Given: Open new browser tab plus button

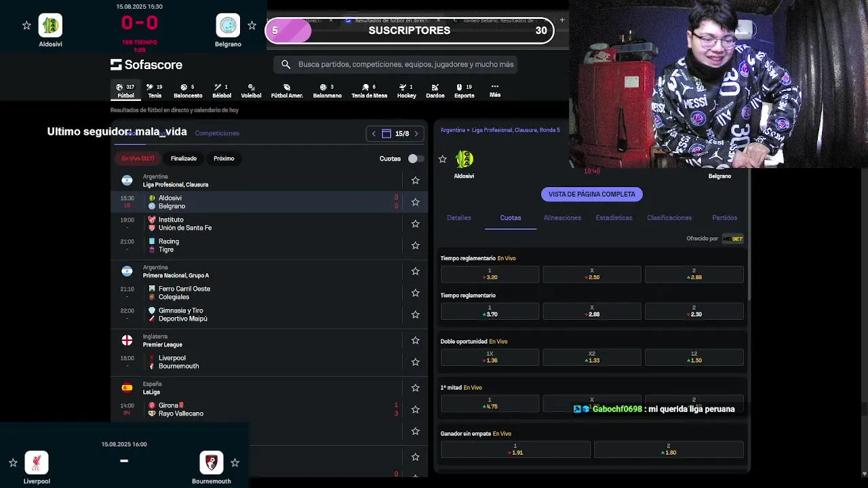Looking at the screenshot, I should click(x=561, y=20).
